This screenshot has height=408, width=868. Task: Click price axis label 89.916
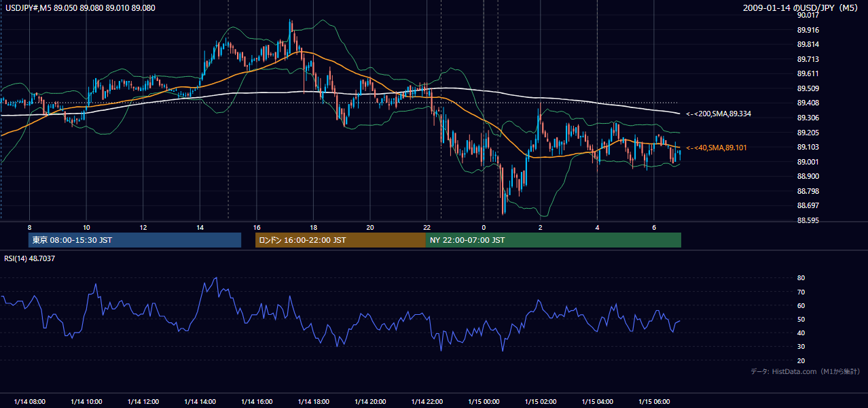click(x=808, y=30)
